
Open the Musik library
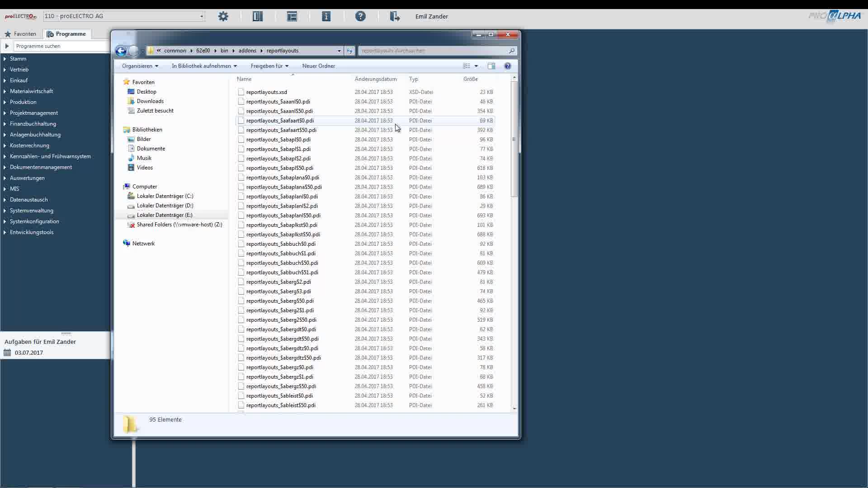(144, 158)
